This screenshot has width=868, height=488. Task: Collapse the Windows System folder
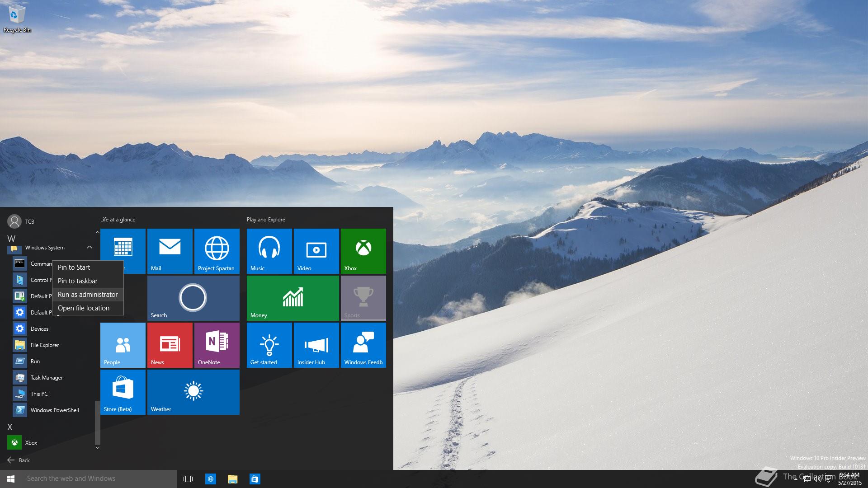point(90,248)
